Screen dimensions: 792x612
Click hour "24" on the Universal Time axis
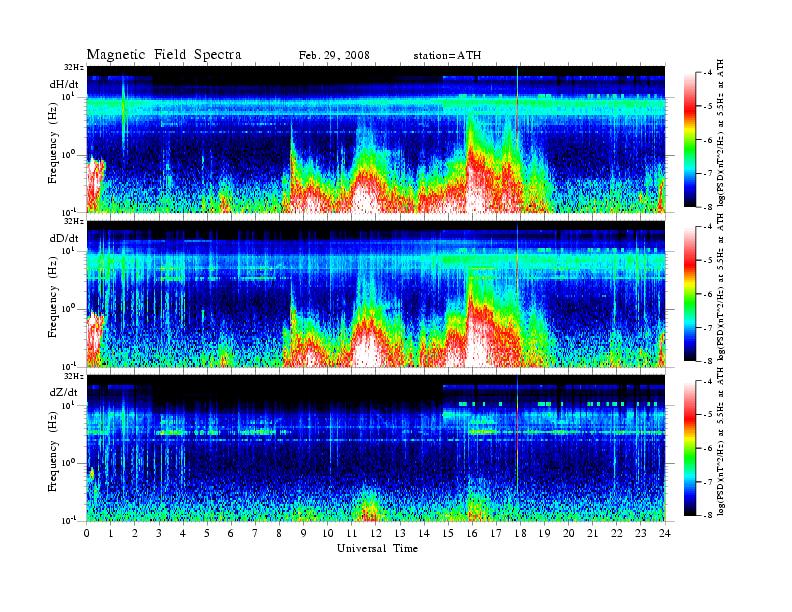tap(665, 533)
